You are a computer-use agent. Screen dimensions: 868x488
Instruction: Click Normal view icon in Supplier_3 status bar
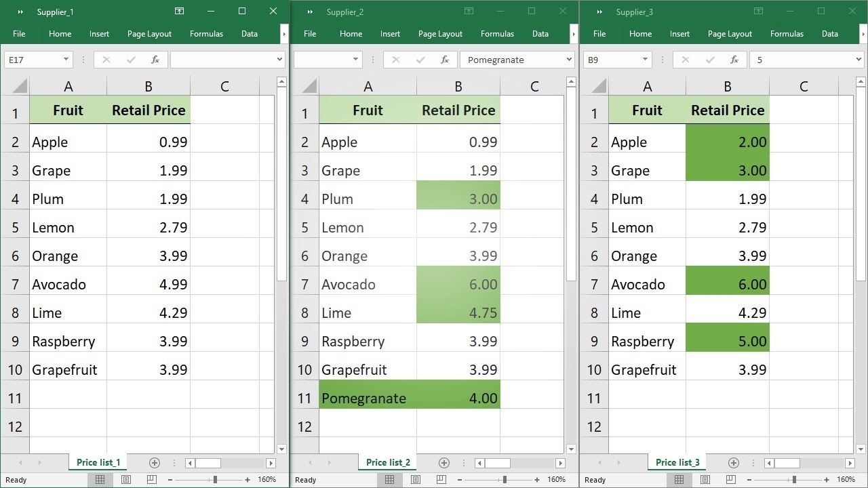click(679, 480)
